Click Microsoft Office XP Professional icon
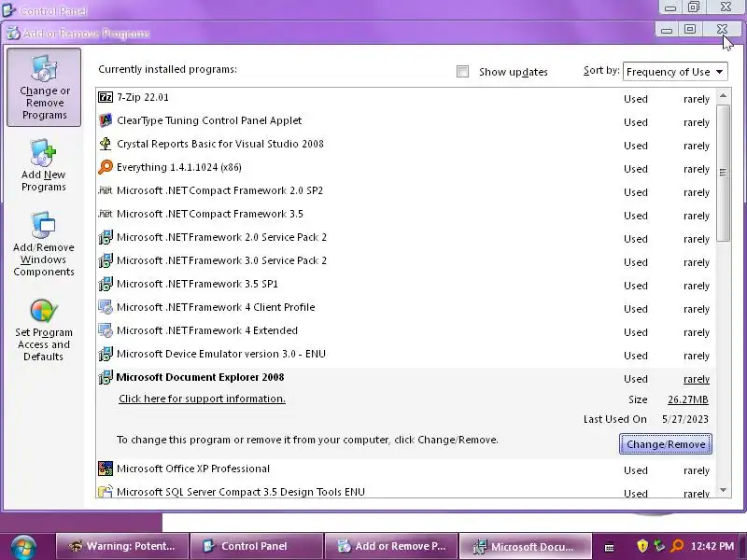The image size is (747, 560). (x=106, y=469)
